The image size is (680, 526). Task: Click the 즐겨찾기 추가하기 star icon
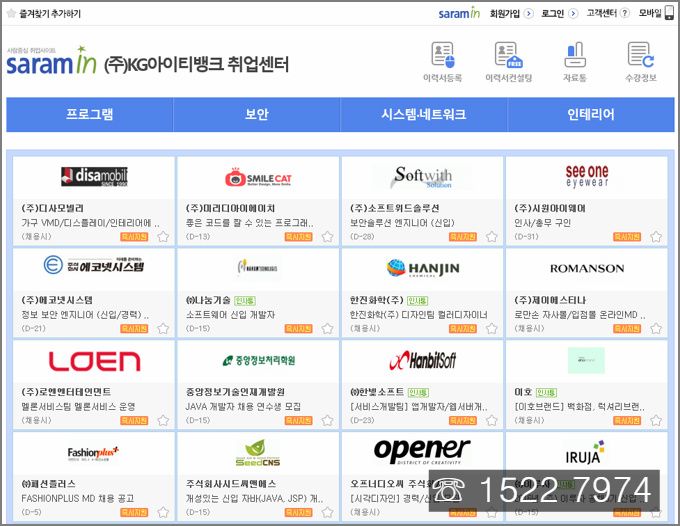click(x=11, y=13)
